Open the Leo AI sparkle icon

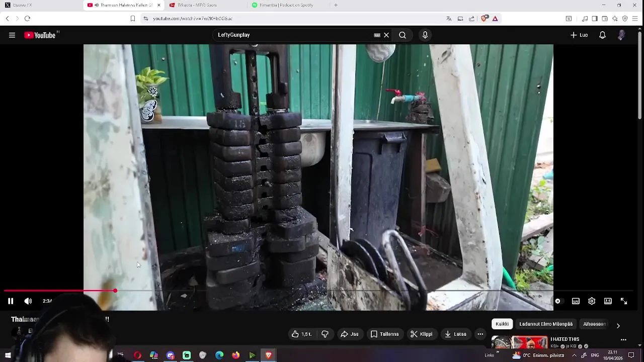tap(615, 19)
